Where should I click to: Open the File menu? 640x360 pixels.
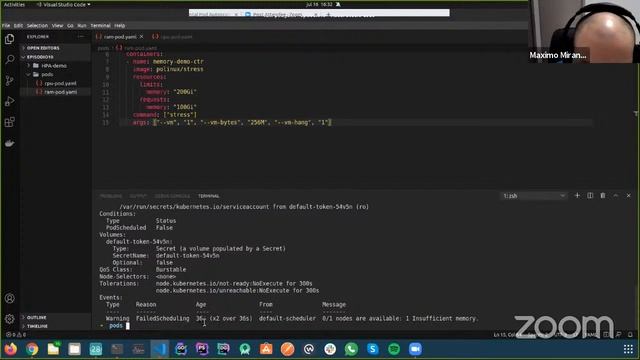pyautogui.click(x=6, y=25)
